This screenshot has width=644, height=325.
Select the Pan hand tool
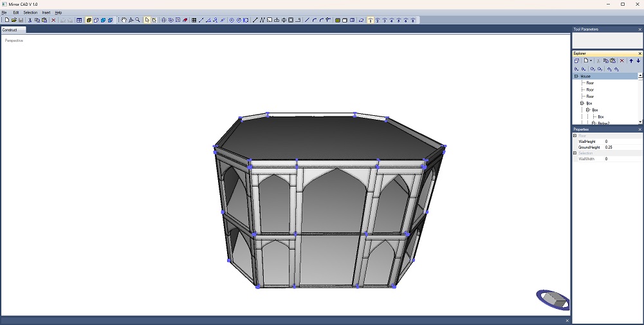click(124, 20)
